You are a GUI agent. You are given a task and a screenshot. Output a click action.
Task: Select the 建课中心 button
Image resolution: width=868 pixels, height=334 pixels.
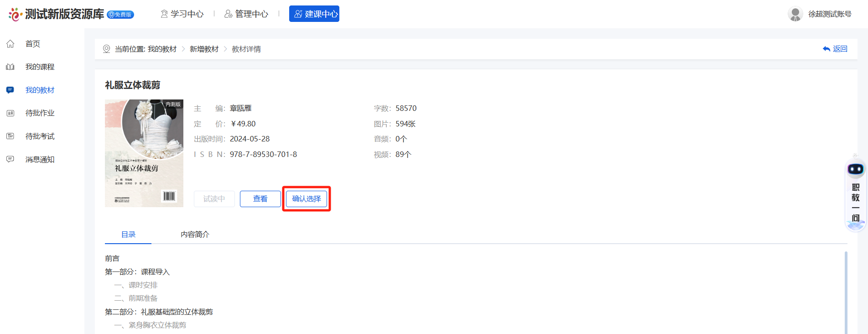pos(314,14)
